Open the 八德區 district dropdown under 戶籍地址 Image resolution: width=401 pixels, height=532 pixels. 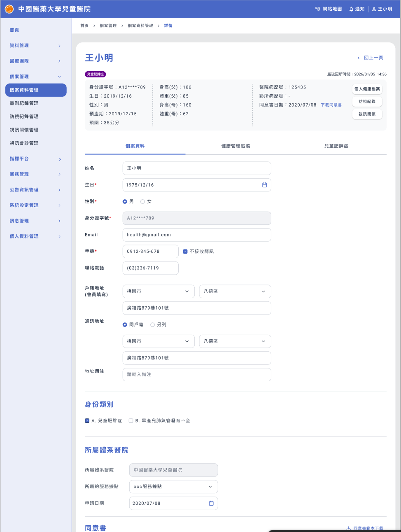235,292
